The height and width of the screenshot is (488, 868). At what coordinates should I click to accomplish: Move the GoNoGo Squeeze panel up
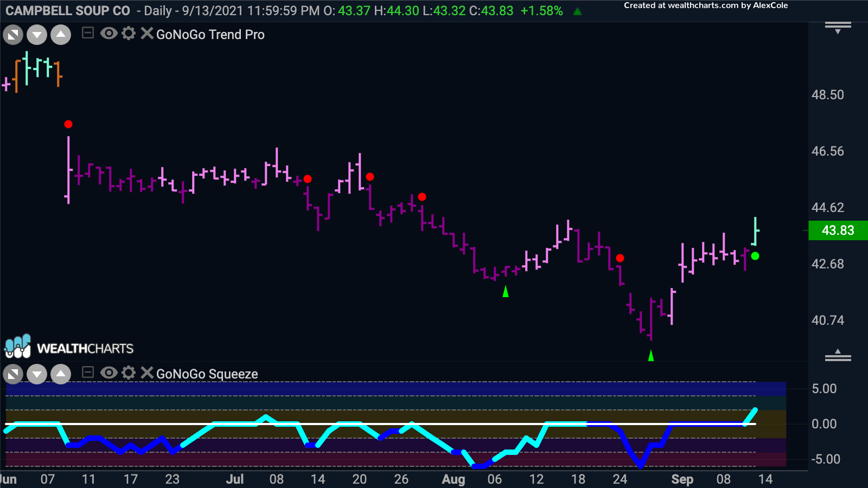point(61,374)
